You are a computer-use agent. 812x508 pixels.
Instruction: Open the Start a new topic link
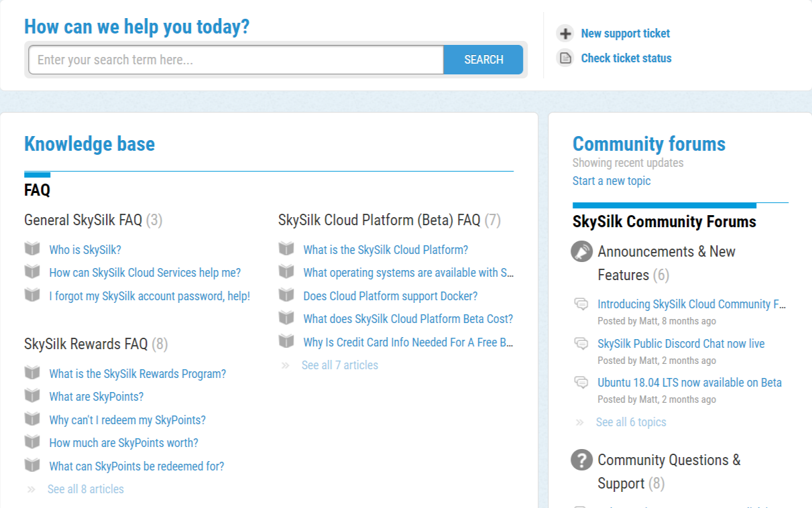click(x=611, y=180)
